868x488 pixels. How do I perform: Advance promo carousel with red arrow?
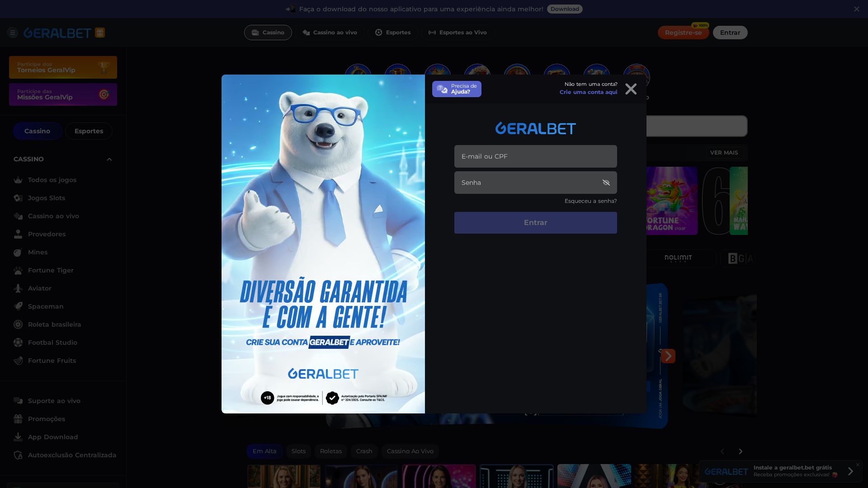(668, 356)
